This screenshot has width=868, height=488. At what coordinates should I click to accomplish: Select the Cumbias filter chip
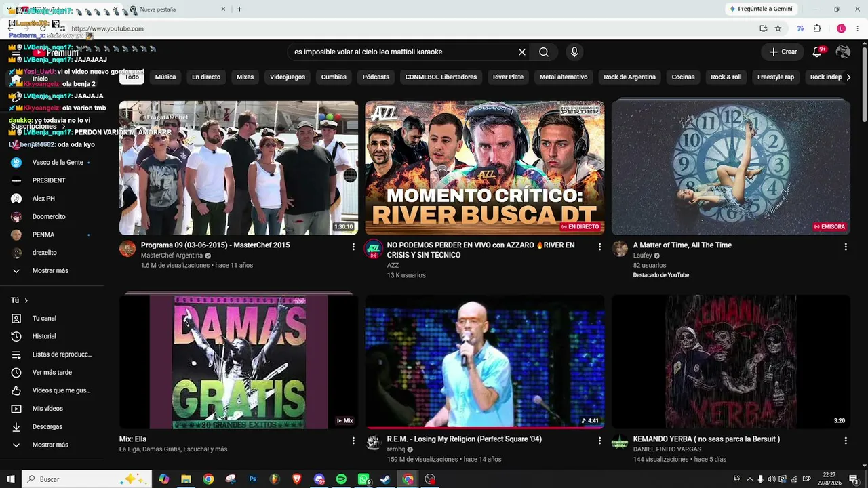[x=334, y=77]
